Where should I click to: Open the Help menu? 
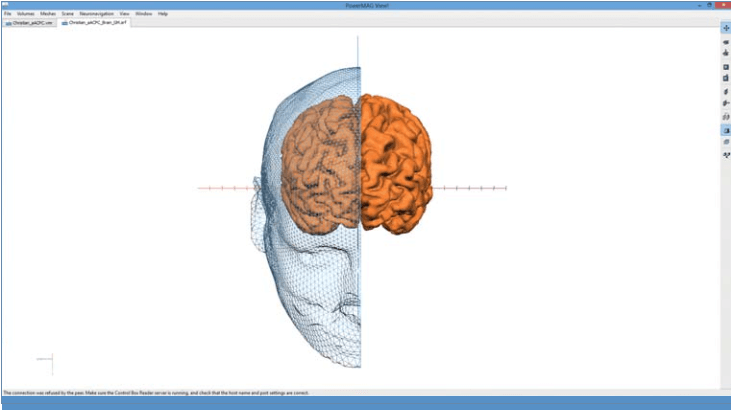[163, 14]
